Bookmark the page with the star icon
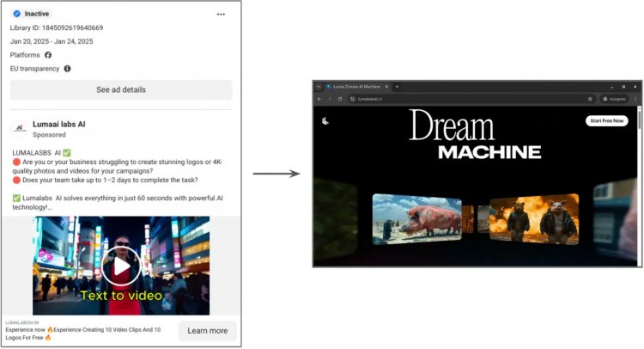The height and width of the screenshot is (349, 644). [590, 99]
